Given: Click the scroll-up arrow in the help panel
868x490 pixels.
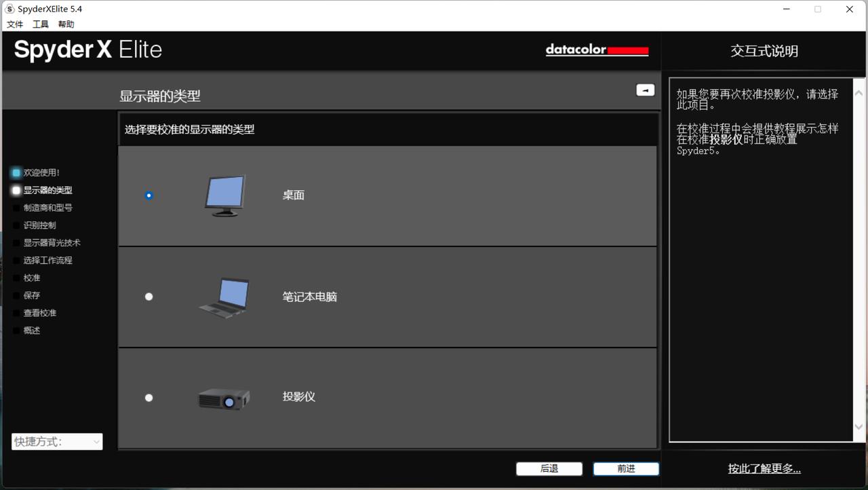Looking at the screenshot, I should pyautogui.click(x=859, y=93).
